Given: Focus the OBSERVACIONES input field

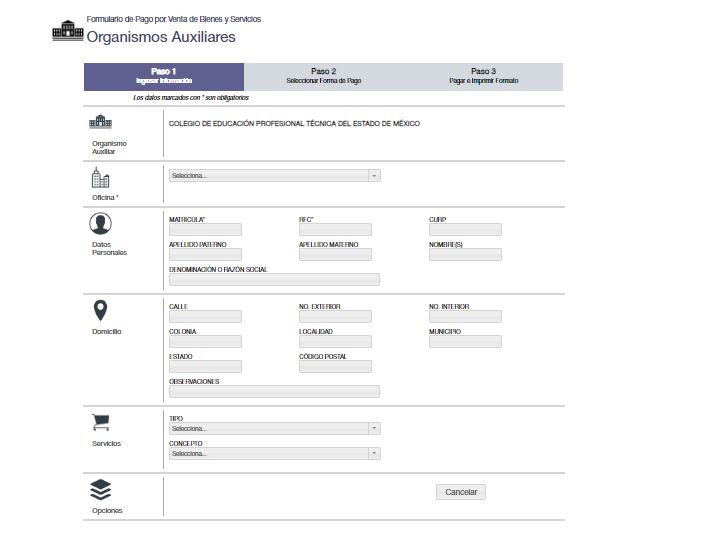Looking at the screenshot, I should point(274,392).
